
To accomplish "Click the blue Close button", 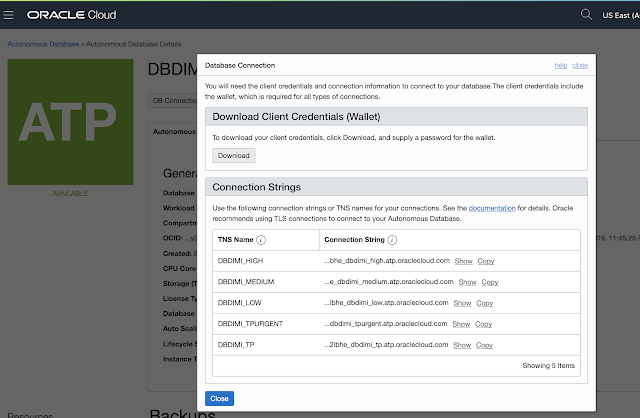I will [x=219, y=398].
